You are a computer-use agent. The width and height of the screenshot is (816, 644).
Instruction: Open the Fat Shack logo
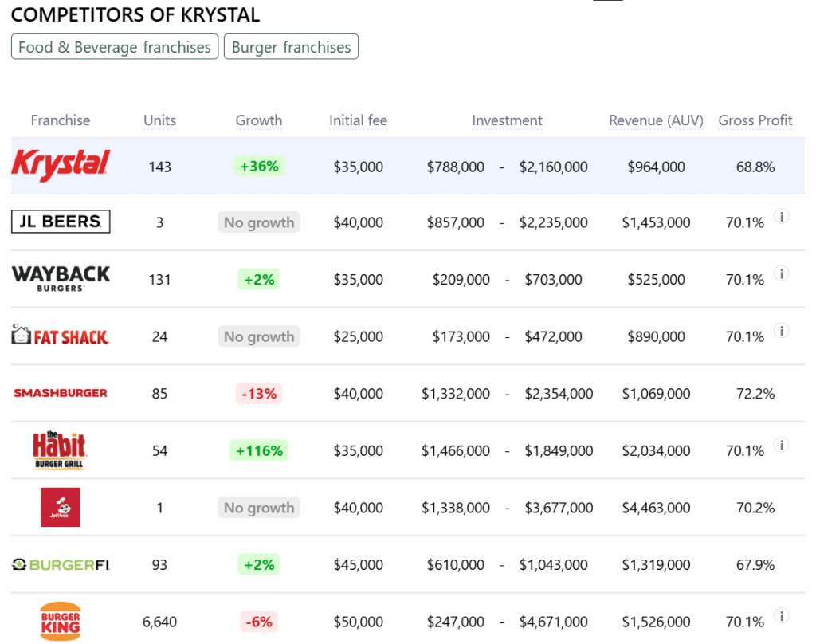[x=61, y=336]
